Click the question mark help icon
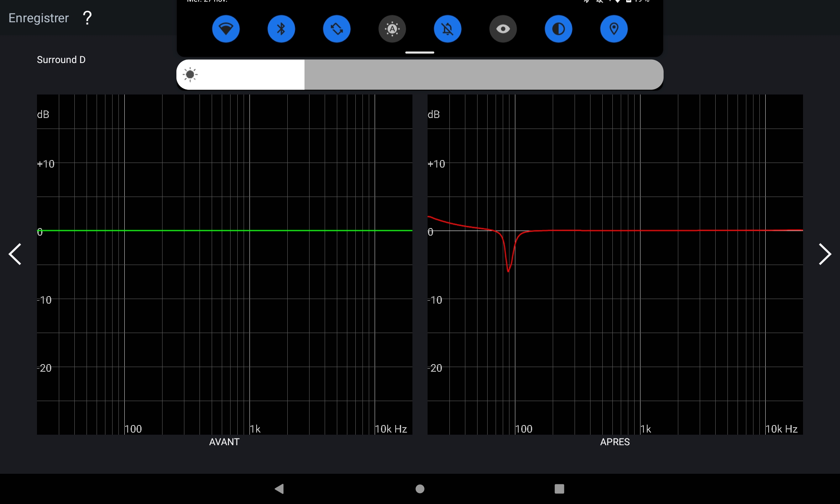The height and width of the screenshot is (504, 840). (87, 18)
